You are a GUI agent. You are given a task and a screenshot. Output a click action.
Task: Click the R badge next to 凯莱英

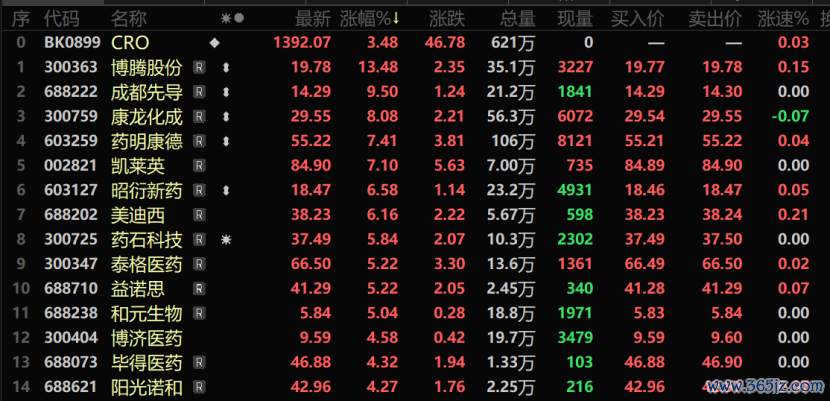coord(199,166)
